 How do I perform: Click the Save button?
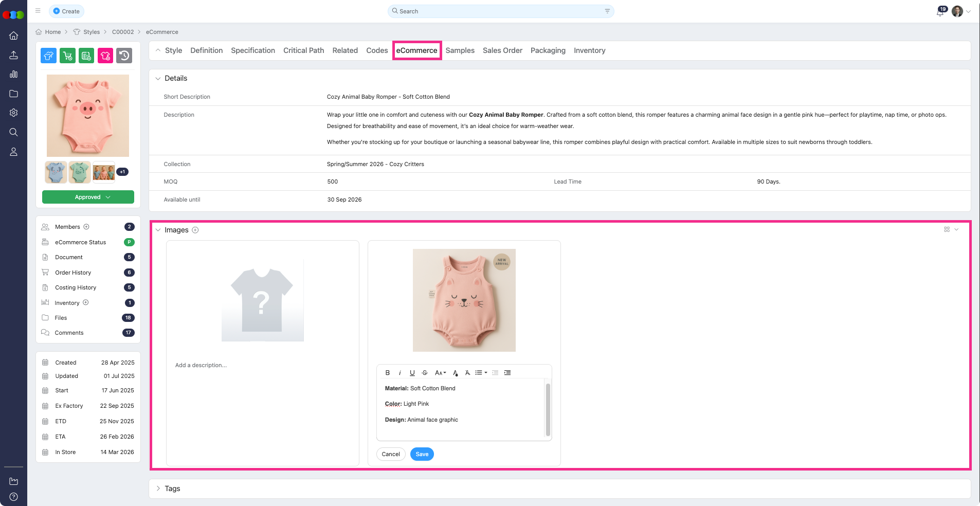coord(422,454)
